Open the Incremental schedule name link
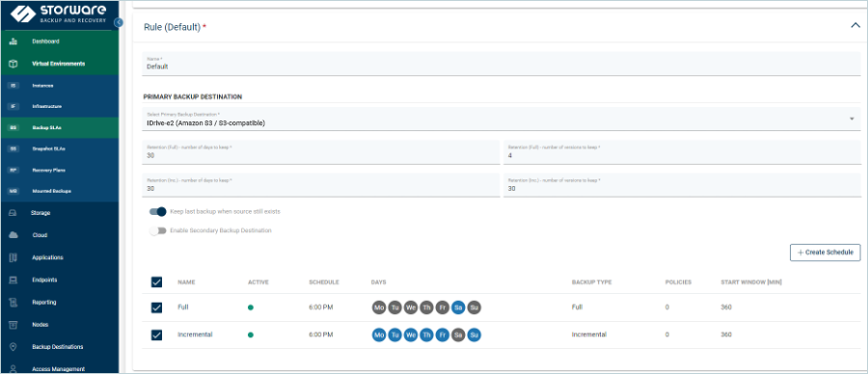868x374 pixels. [x=195, y=334]
